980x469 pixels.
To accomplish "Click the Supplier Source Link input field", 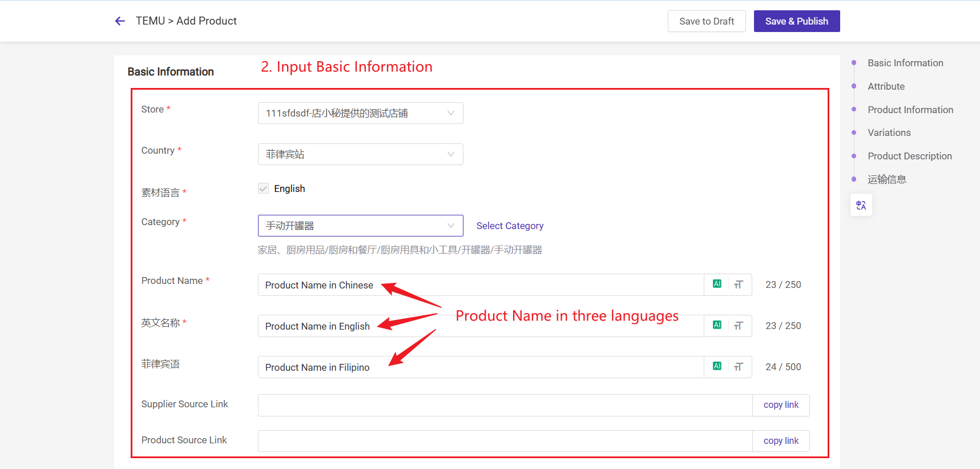I will pos(505,405).
